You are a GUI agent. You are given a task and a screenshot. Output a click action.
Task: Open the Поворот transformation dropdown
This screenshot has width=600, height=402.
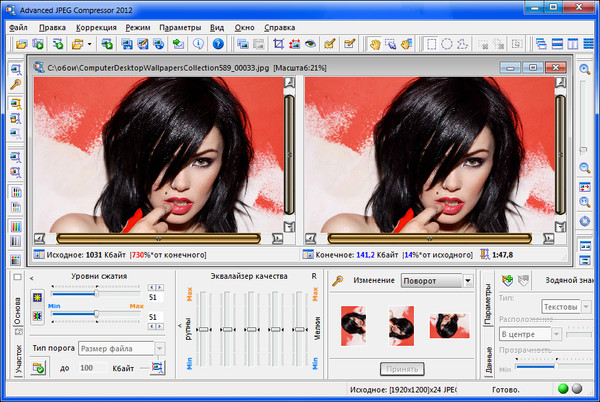469,282
